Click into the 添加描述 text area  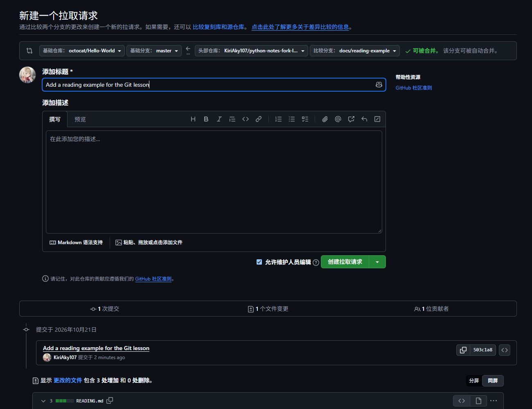[214, 182]
